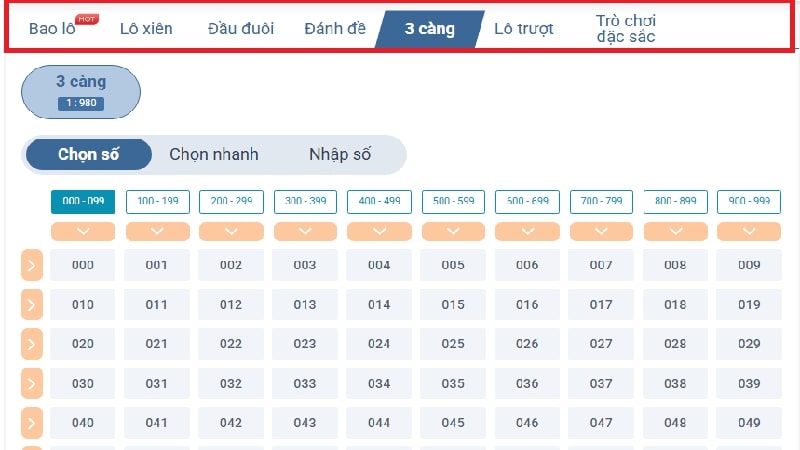Open the Lô trượt tab

524,28
